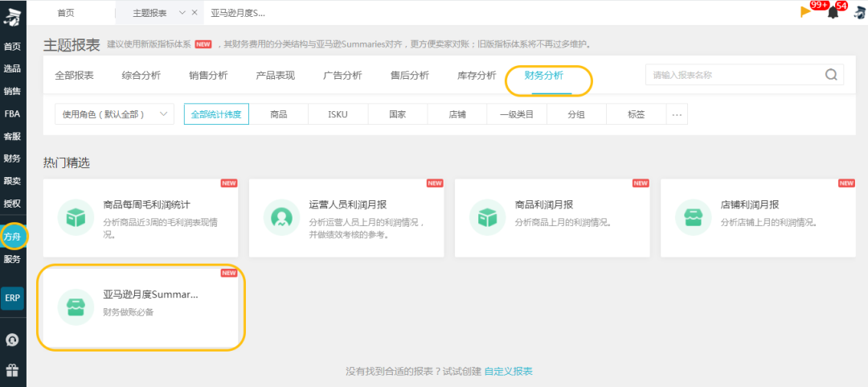Click 主题报表 page heading
Image resolution: width=868 pixels, height=387 pixels.
(72, 45)
